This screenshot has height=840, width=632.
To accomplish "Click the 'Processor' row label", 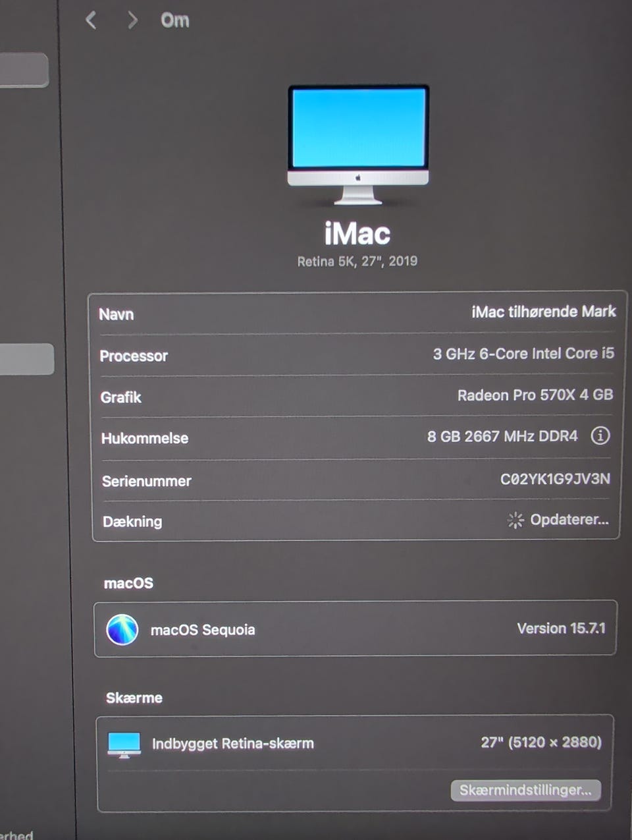I will click(x=134, y=356).
